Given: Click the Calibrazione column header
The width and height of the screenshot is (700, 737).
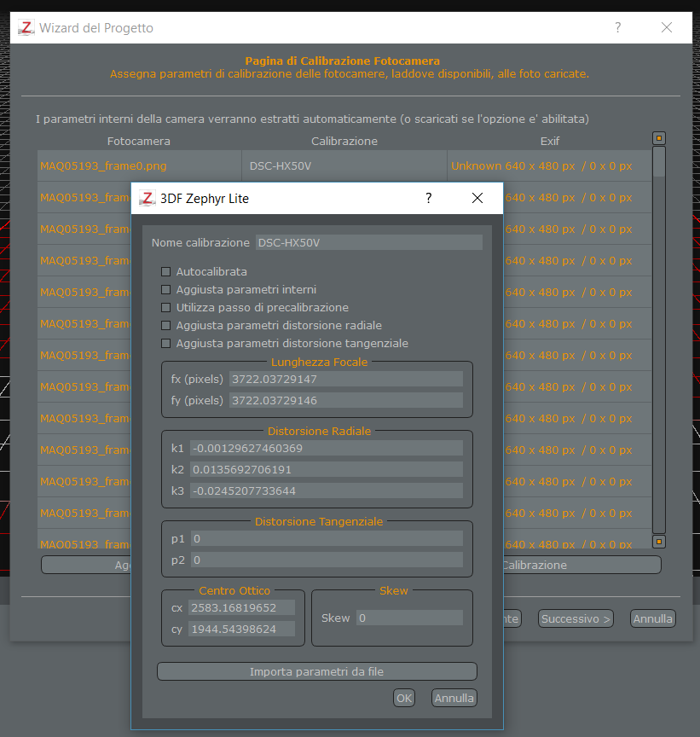Looking at the screenshot, I should click(344, 141).
